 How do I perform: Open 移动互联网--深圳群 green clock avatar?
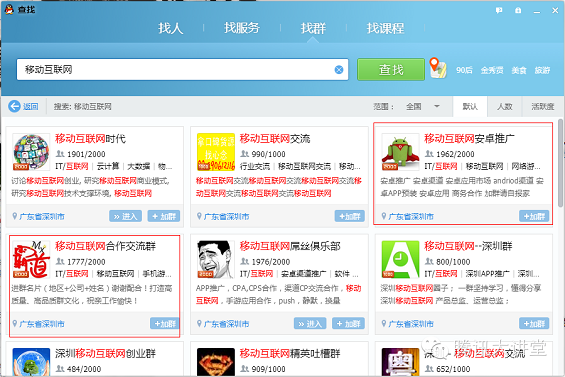coord(400,260)
